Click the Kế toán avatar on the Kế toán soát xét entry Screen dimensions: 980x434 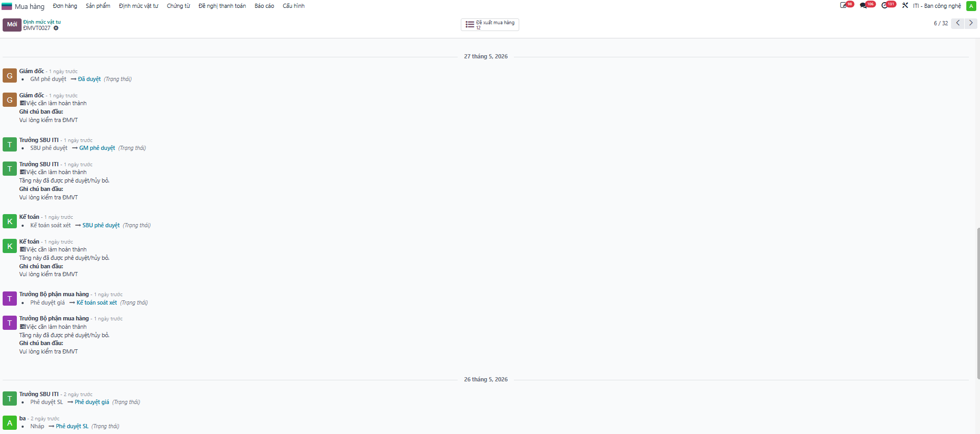point(9,221)
